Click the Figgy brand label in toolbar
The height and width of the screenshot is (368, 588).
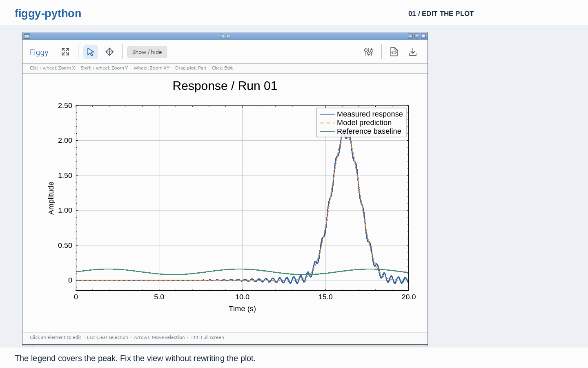39,52
